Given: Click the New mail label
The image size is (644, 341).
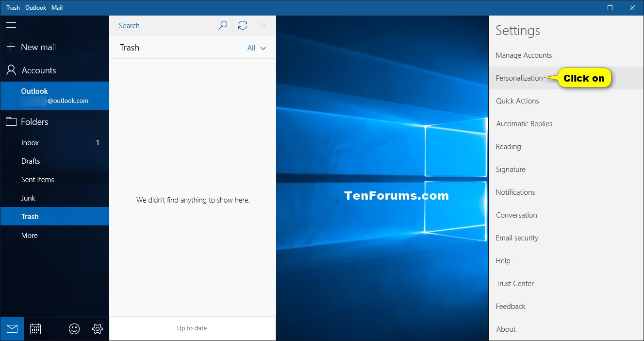Looking at the screenshot, I should 38,47.
